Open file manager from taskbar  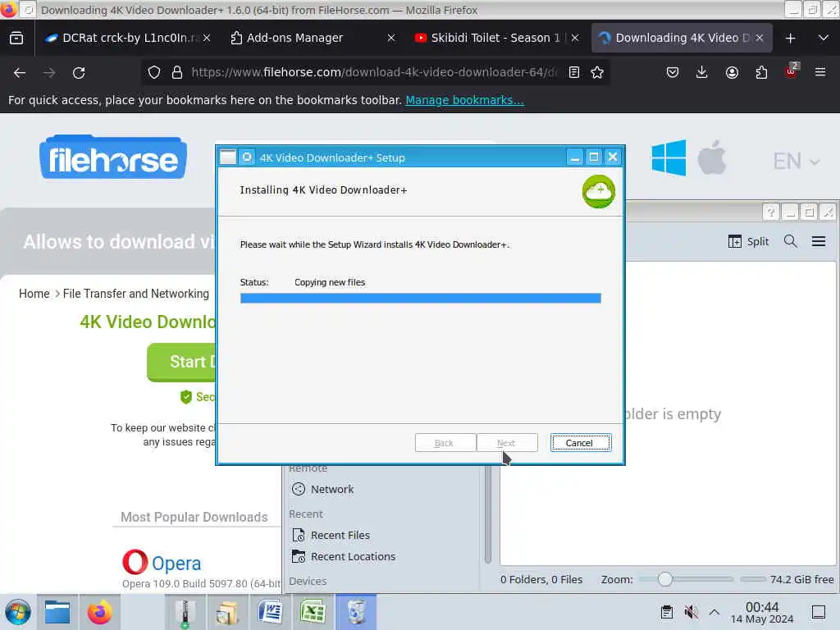(57, 612)
